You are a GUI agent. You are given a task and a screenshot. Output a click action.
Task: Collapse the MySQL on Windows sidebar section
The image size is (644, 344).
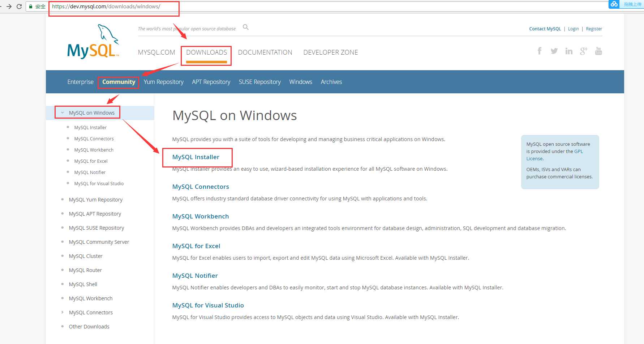[63, 113]
